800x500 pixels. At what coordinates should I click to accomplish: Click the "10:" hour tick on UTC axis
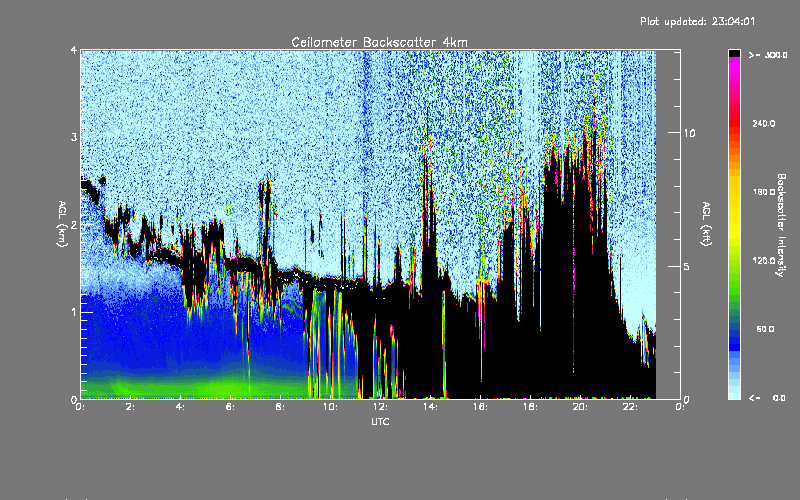(x=330, y=407)
